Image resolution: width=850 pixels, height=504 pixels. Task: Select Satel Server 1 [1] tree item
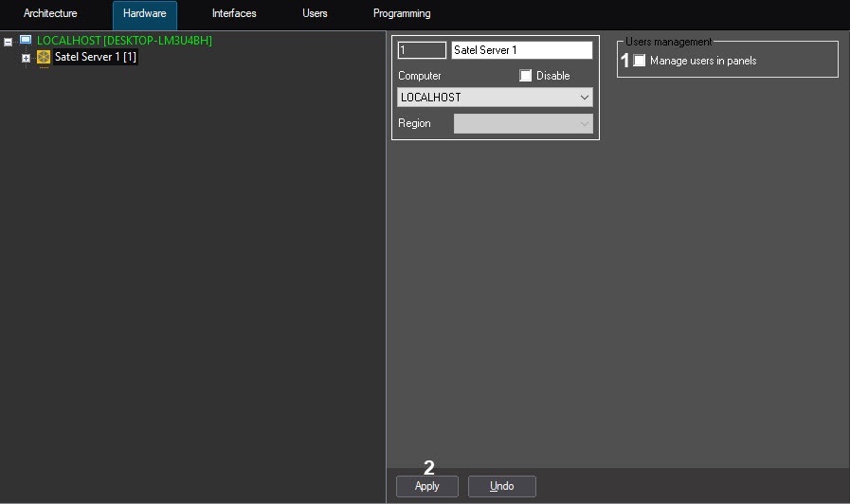click(x=96, y=57)
